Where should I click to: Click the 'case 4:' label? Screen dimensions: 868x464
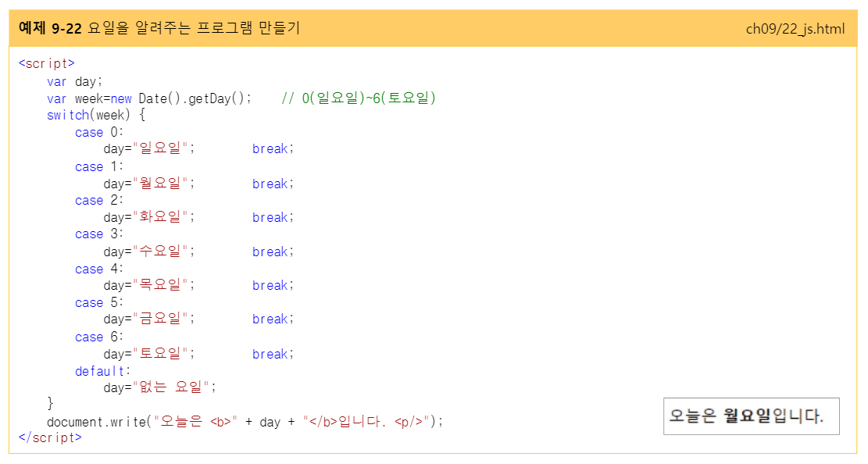point(99,269)
